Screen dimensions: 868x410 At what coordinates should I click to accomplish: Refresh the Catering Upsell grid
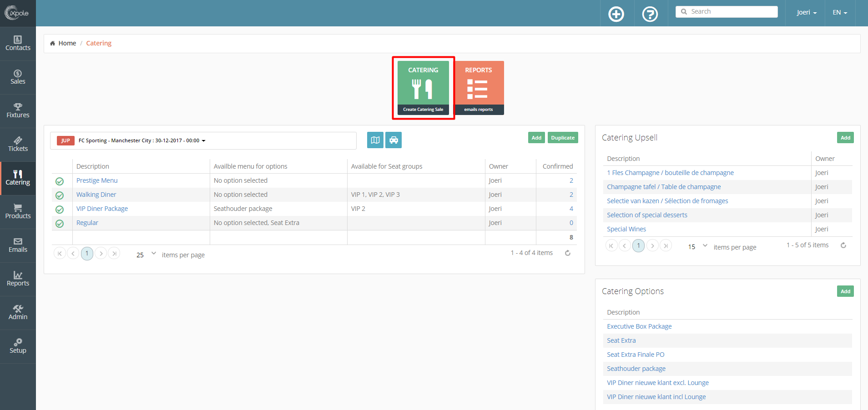tap(843, 245)
